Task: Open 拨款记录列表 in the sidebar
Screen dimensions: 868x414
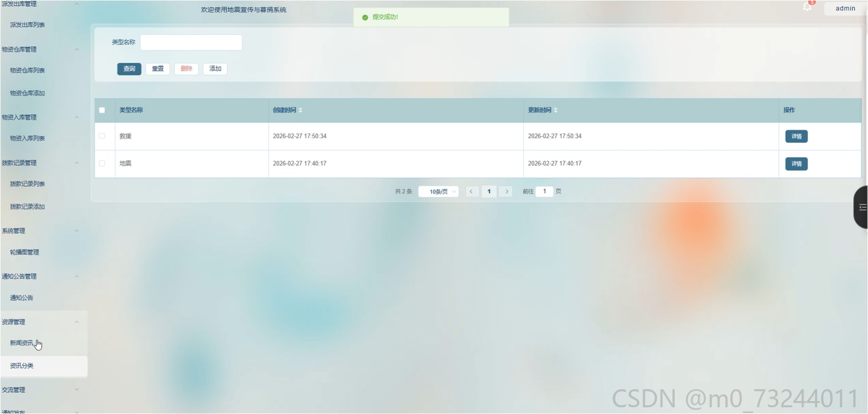Action: click(x=27, y=184)
